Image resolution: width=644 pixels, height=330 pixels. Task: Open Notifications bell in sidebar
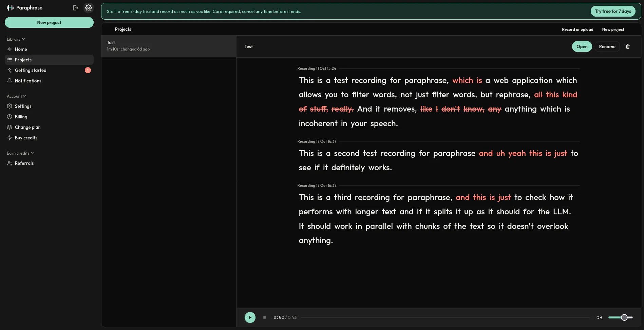tap(49, 81)
